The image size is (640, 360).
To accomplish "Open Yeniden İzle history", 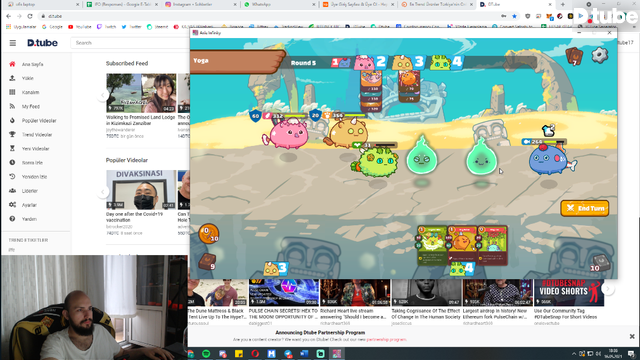I will click(34, 177).
